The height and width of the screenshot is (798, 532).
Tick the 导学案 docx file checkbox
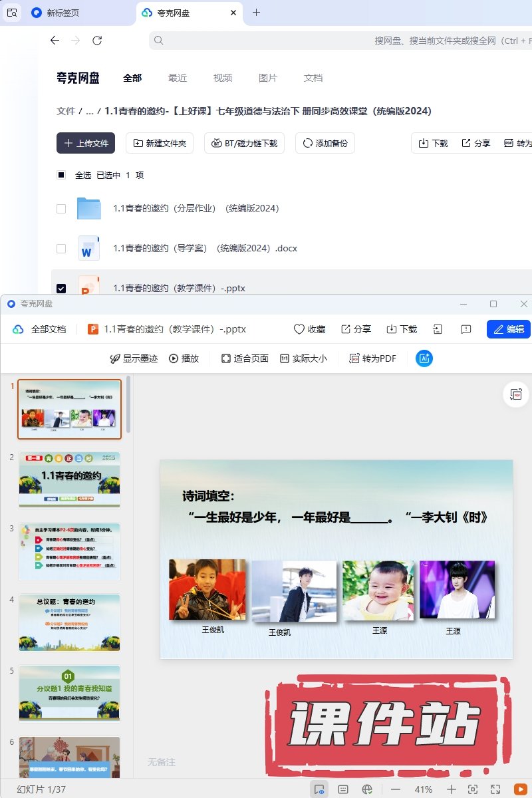[61, 249]
